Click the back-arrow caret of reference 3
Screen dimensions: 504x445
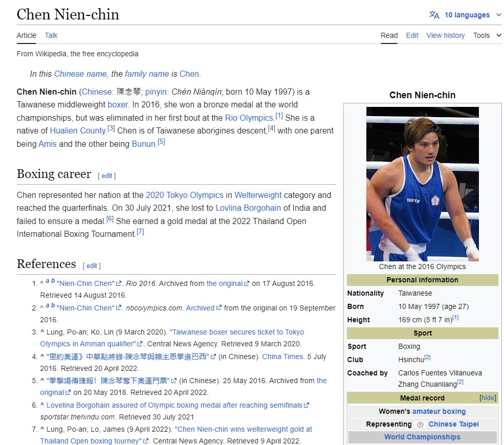click(42, 331)
